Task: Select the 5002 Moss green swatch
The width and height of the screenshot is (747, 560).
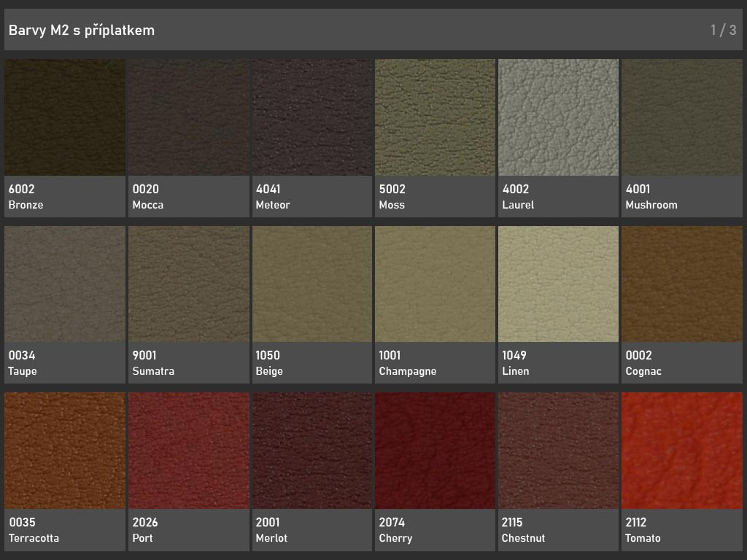Action: tap(435, 117)
